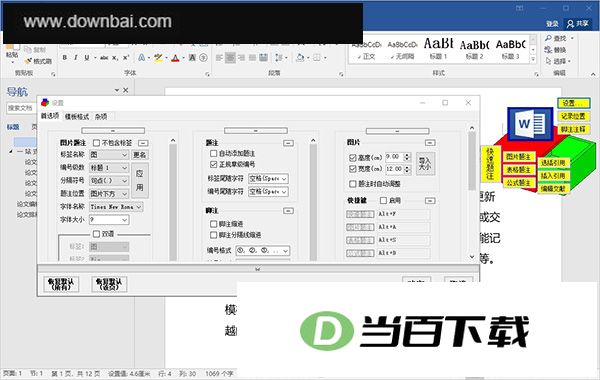The width and height of the screenshot is (600, 380).
Task: Uncheck 正规章衔编号 checkbox
Action: 214,165
